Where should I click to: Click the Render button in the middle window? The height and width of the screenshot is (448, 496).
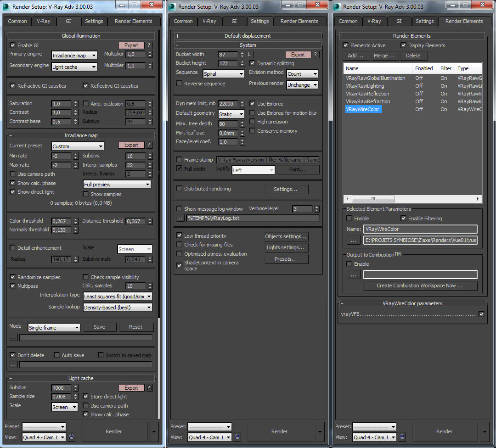280,431
